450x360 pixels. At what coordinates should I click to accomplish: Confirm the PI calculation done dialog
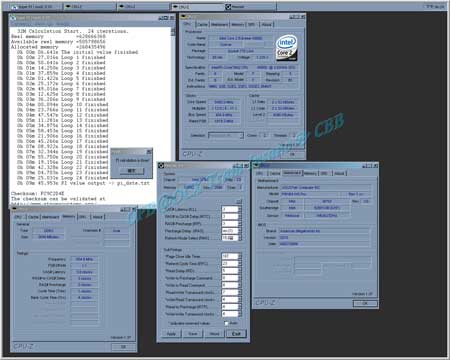point(132,171)
